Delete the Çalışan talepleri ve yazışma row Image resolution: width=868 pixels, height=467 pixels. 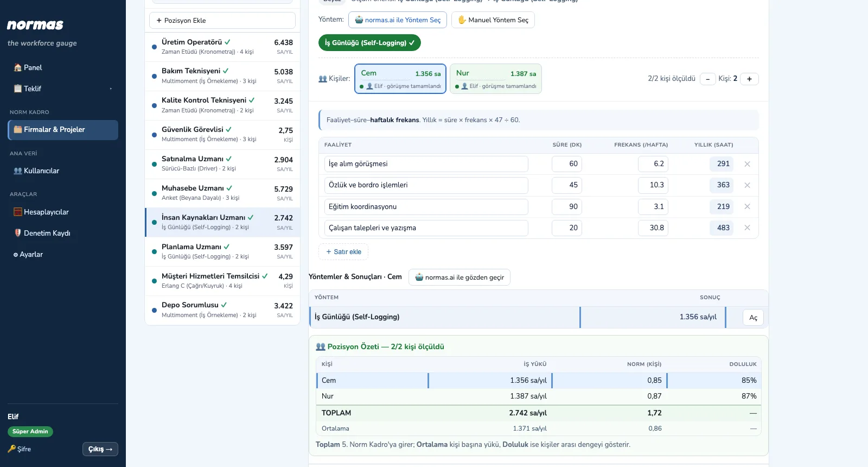747,228
